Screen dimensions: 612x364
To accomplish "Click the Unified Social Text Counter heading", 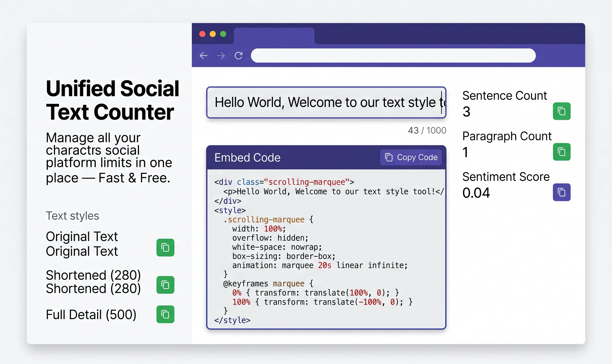I will [x=112, y=100].
